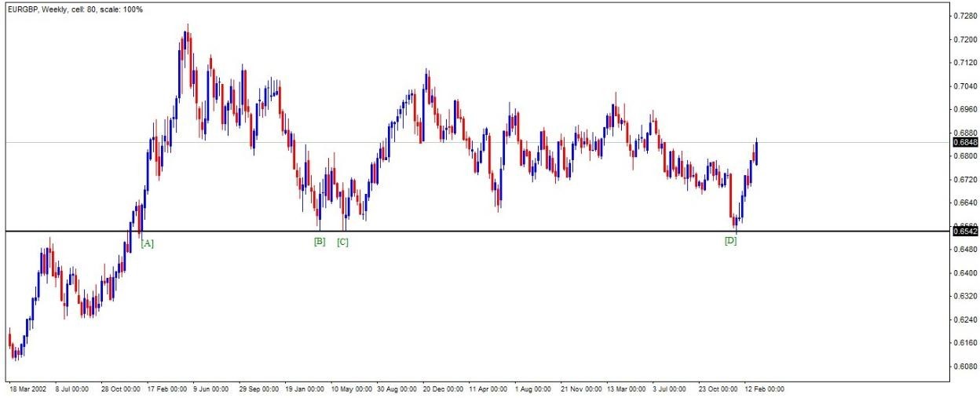Click the 13 Mar 00:00 date label
980x398 pixels.
tap(628, 389)
